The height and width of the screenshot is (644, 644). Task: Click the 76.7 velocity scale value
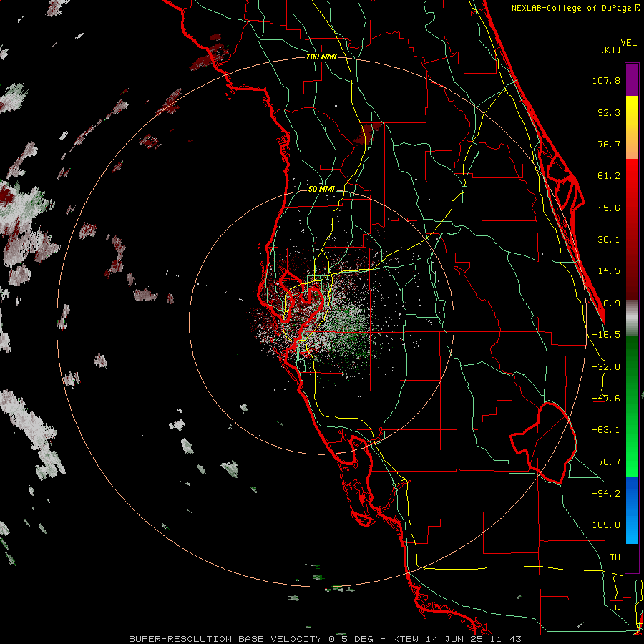tap(609, 144)
